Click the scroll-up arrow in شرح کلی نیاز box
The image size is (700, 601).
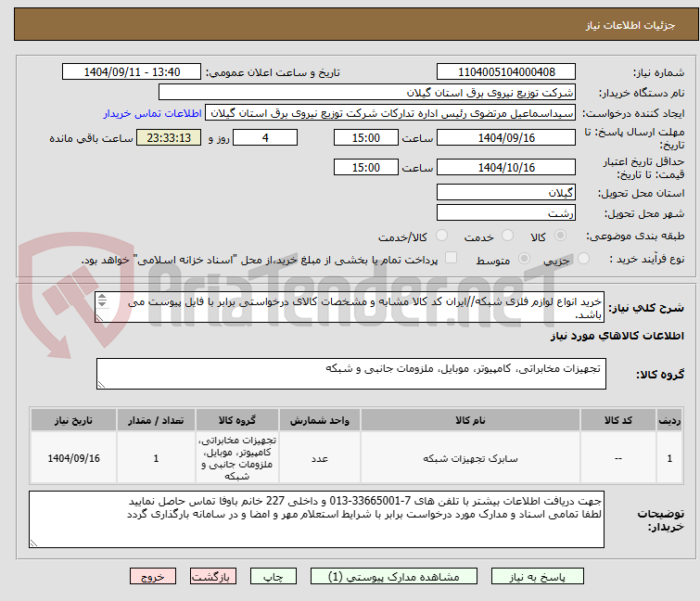(102, 297)
